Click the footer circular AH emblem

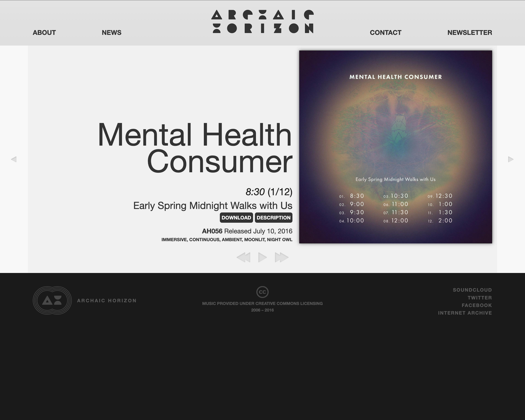pyautogui.click(x=52, y=300)
